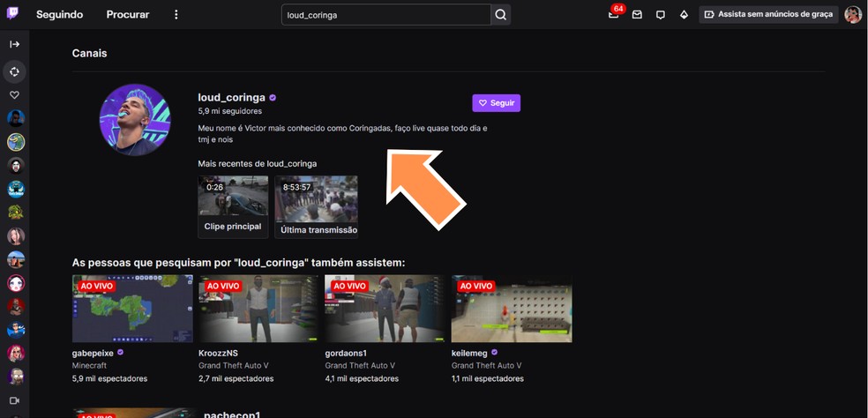The width and height of the screenshot is (868, 418).
Task: Click gabepeixe's verified badge
Action: click(120, 352)
